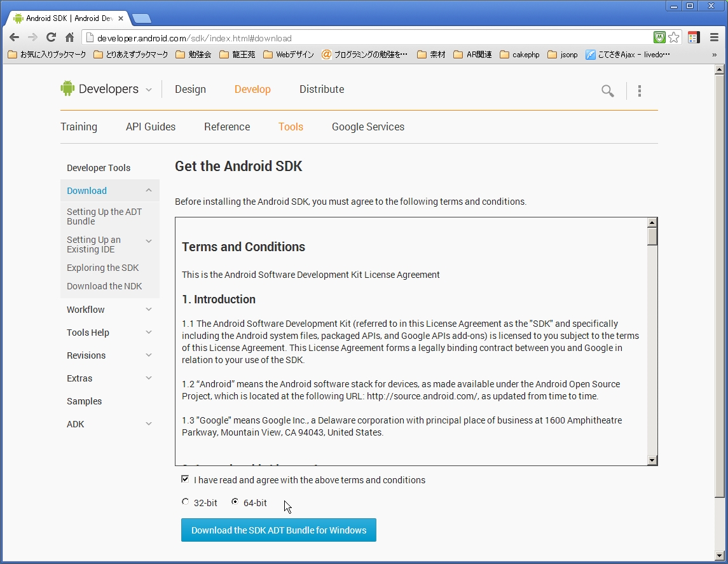The height and width of the screenshot is (564, 728).
Task: Select the 64-bit radio button
Action: pos(235,502)
